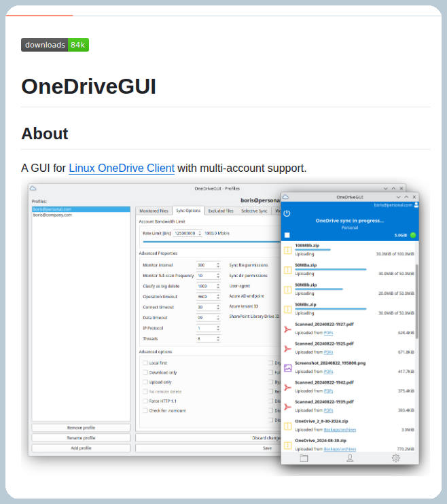This screenshot has height=504, width=447.
Task: Open the settings gear icon in bottom bar
Action: point(396,458)
